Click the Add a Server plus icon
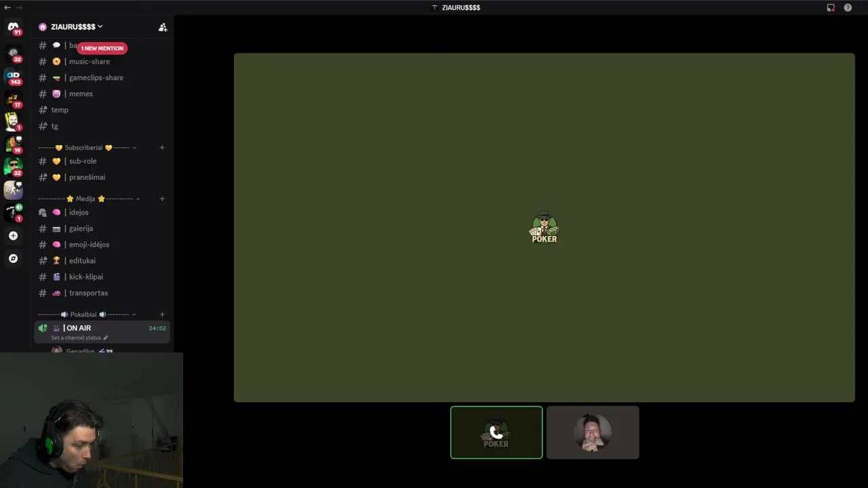Viewport: 868px width, 488px height. [x=13, y=236]
